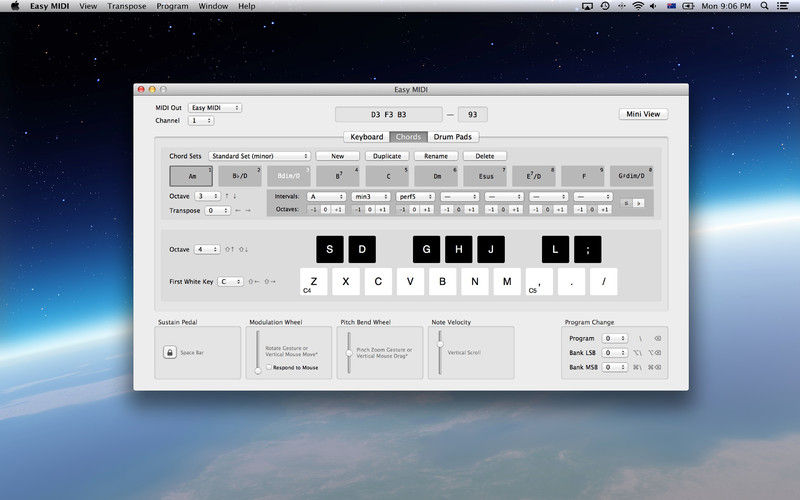
Task: Open the min3 interval dropdown
Action: (371, 196)
